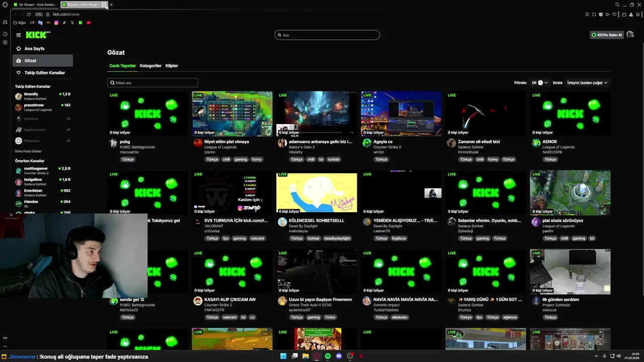
Task: Open the TikTok bookmark icon
Action: (x=64, y=23)
